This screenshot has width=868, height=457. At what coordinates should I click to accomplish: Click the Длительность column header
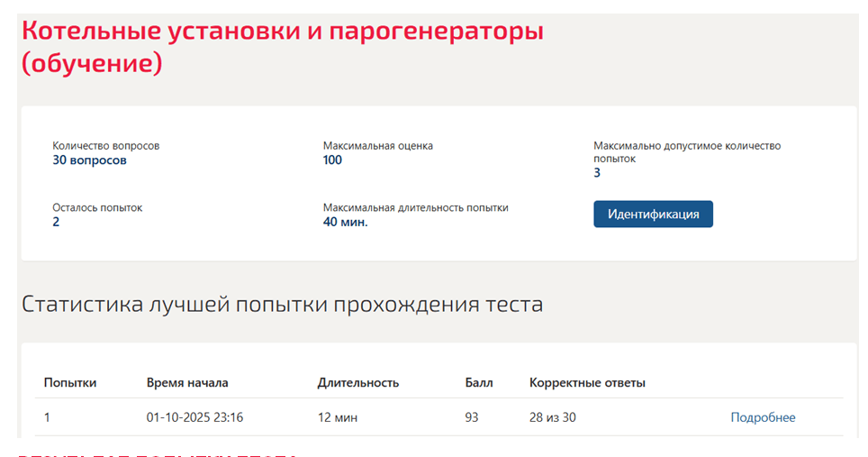(x=358, y=383)
